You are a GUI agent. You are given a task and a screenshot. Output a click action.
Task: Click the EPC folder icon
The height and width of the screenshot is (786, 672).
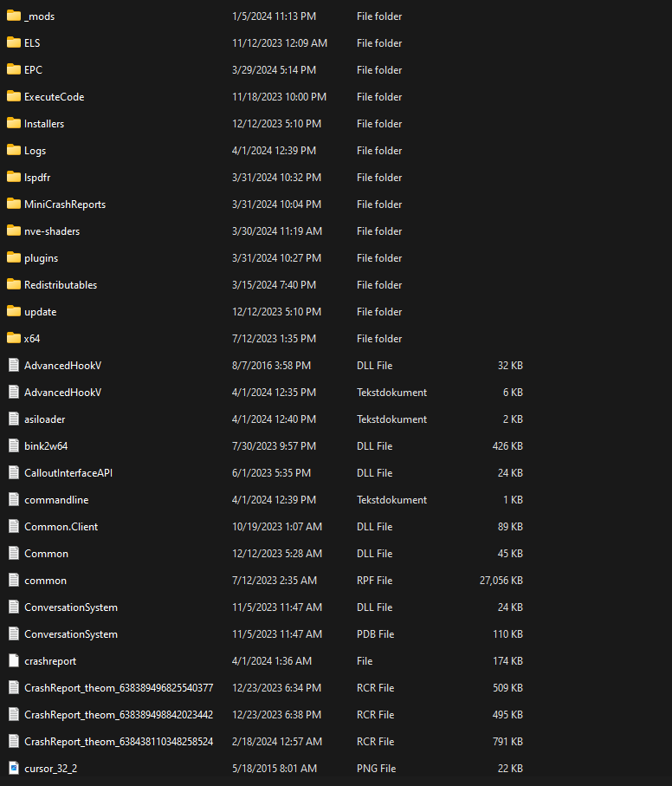[14, 69]
